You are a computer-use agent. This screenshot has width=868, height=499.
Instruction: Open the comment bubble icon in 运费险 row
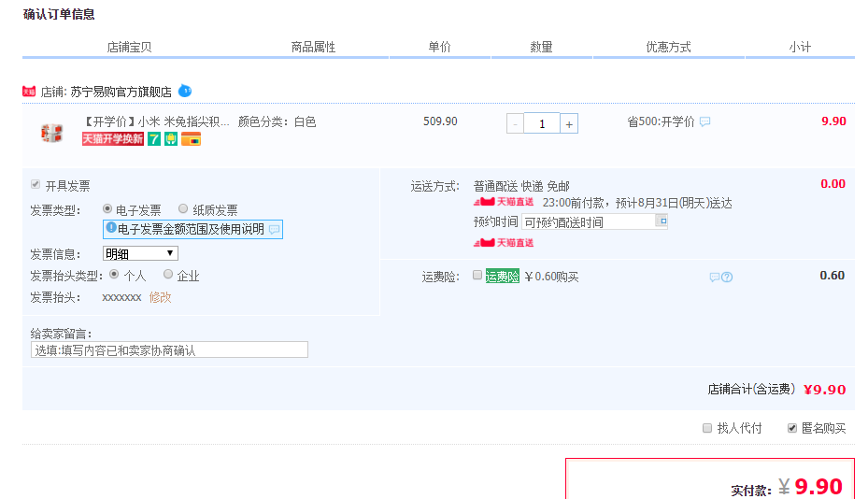[x=715, y=277]
